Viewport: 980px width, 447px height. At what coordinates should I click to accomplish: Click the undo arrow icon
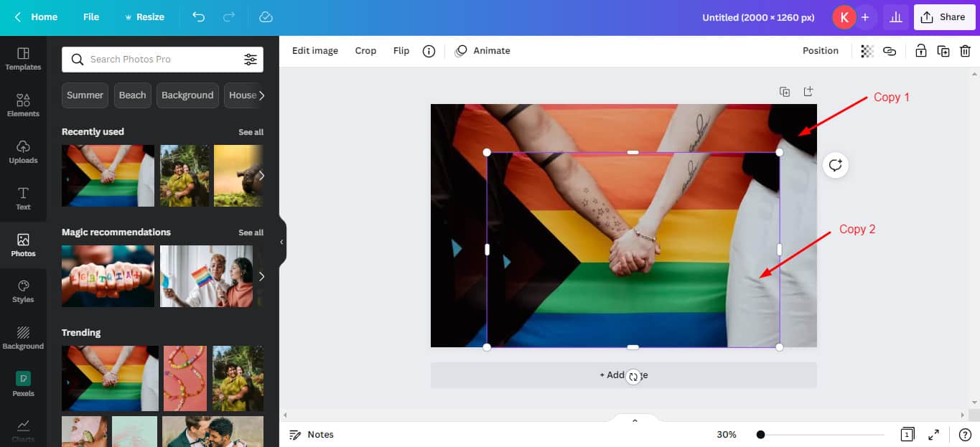pos(199,17)
